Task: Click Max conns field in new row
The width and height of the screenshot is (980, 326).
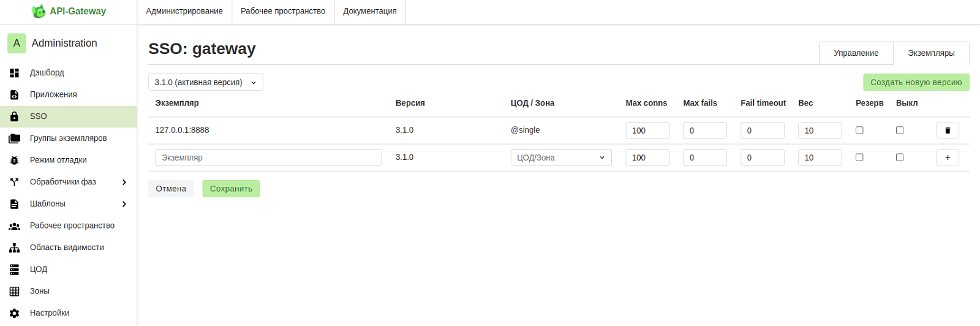Action: [x=647, y=157]
